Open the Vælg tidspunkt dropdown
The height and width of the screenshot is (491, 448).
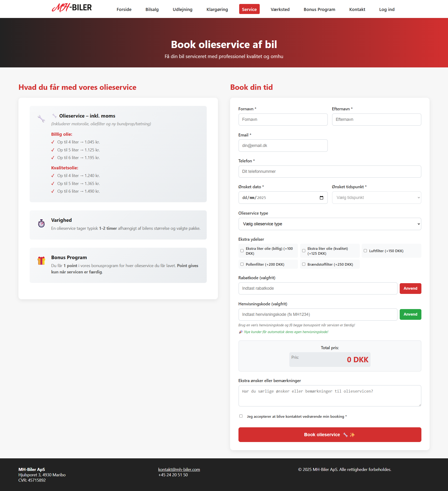(376, 198)
